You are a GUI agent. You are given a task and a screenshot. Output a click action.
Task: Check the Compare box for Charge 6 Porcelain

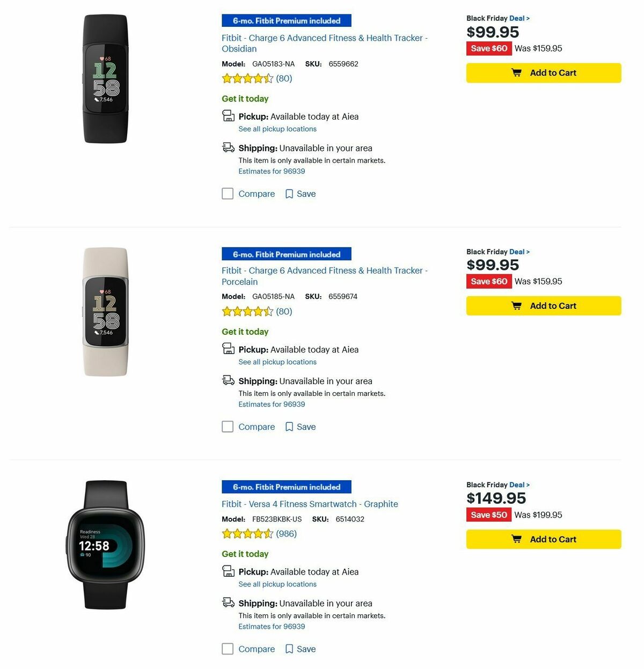click(x=228, y=427)
